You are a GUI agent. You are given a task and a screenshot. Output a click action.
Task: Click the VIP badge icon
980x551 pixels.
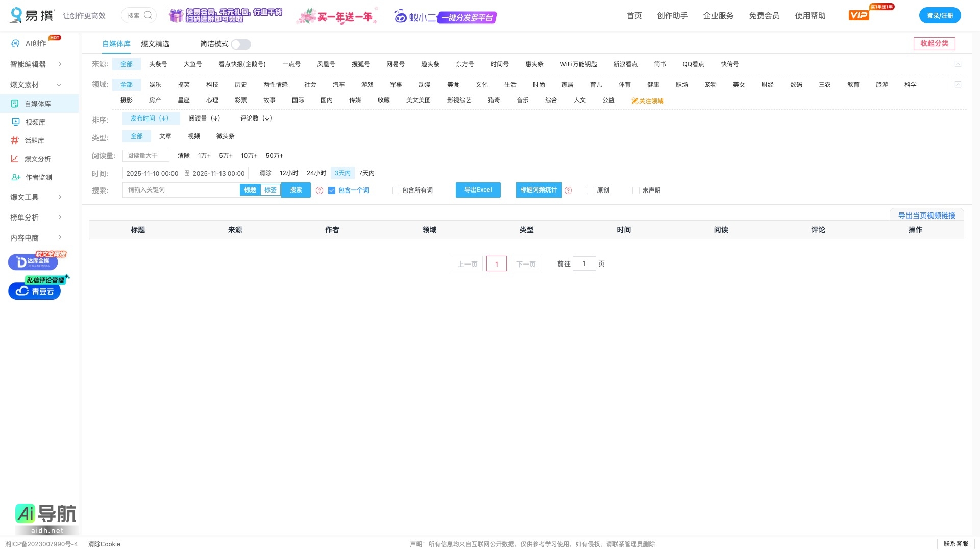point(859,15)
